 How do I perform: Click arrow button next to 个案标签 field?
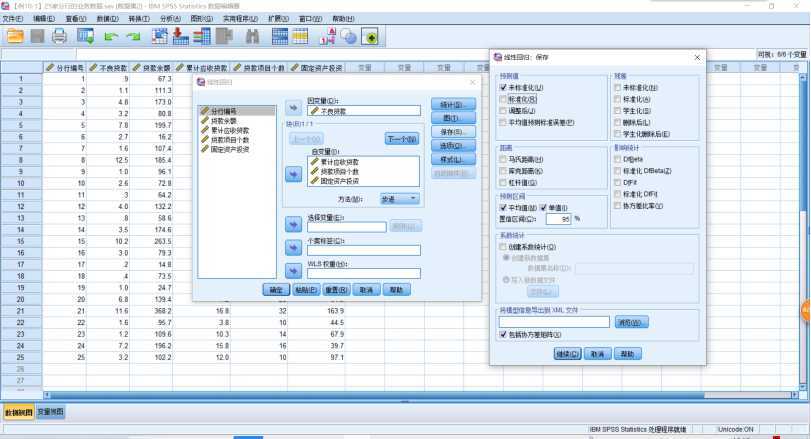[293, 248]
